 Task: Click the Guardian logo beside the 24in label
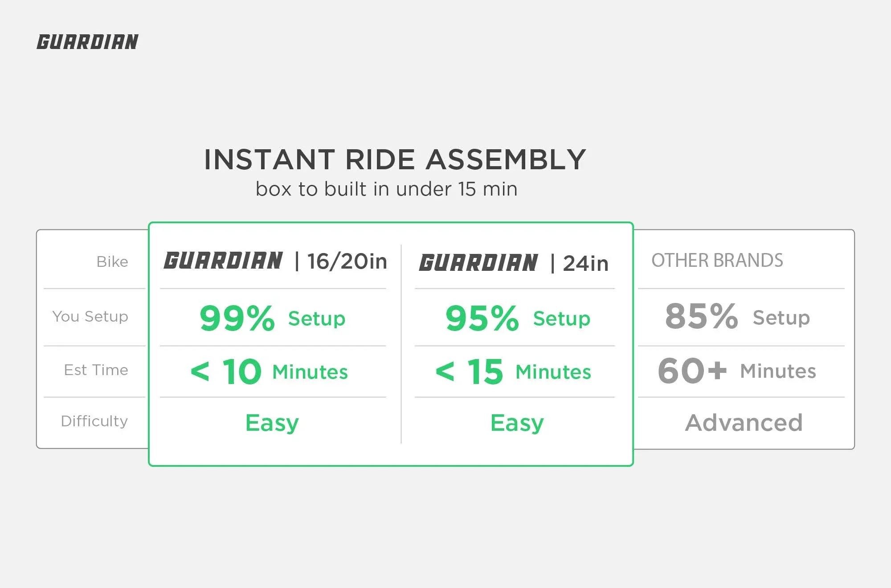coord(478,262)
